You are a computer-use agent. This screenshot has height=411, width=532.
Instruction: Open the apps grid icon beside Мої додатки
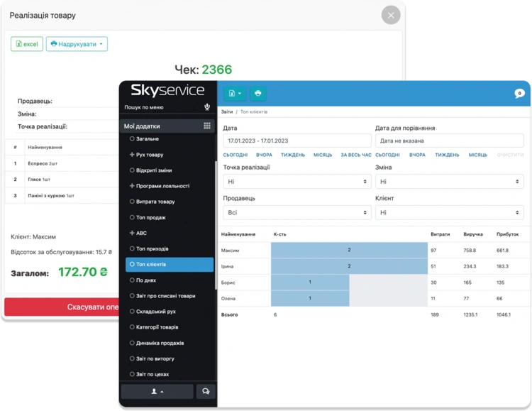207,126
